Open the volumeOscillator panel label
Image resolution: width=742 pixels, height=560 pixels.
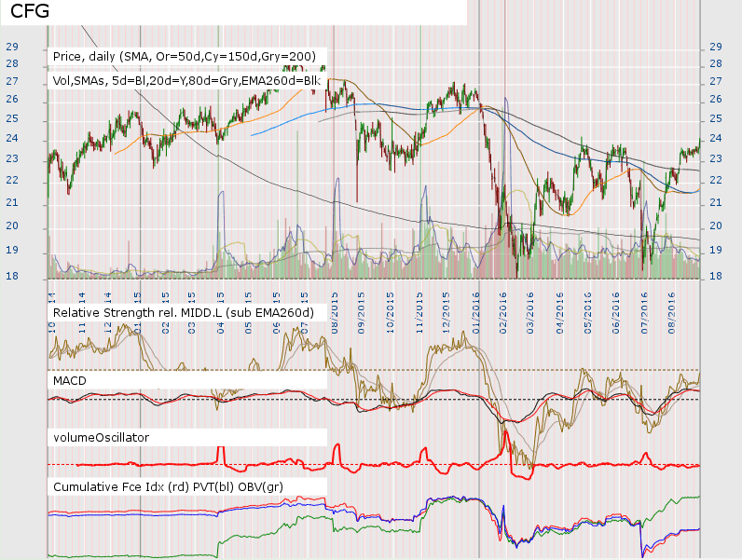tap(102, 435)
